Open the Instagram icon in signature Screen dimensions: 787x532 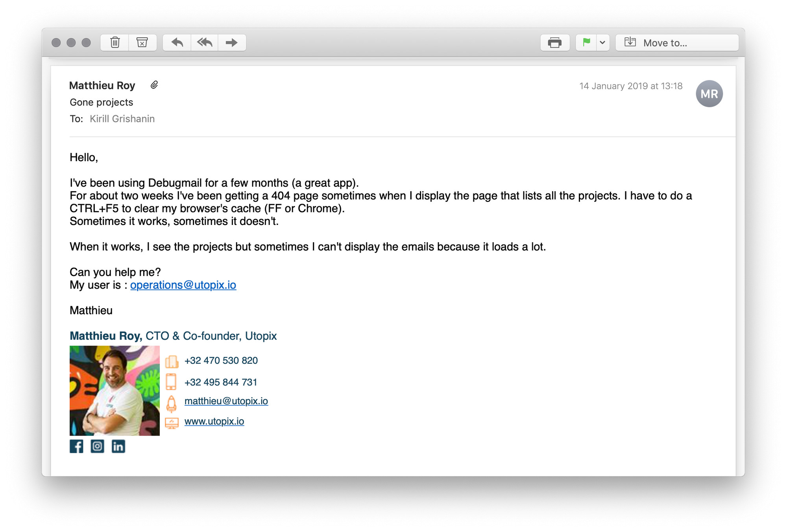click(x=97, y=446)
